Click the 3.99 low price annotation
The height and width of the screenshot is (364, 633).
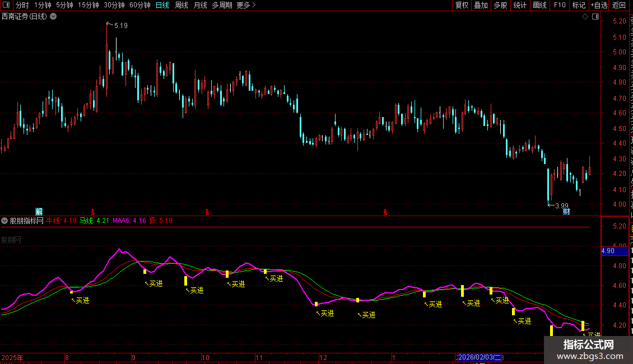561,206
